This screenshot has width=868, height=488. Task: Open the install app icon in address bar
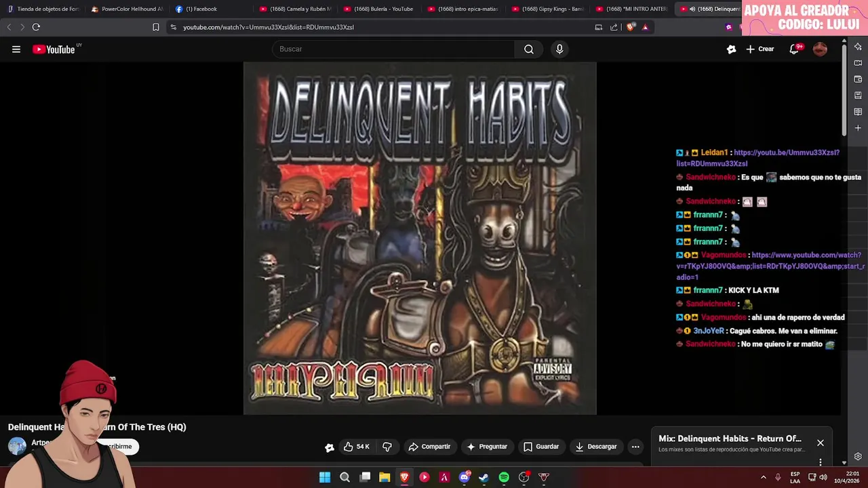(599, 27)
